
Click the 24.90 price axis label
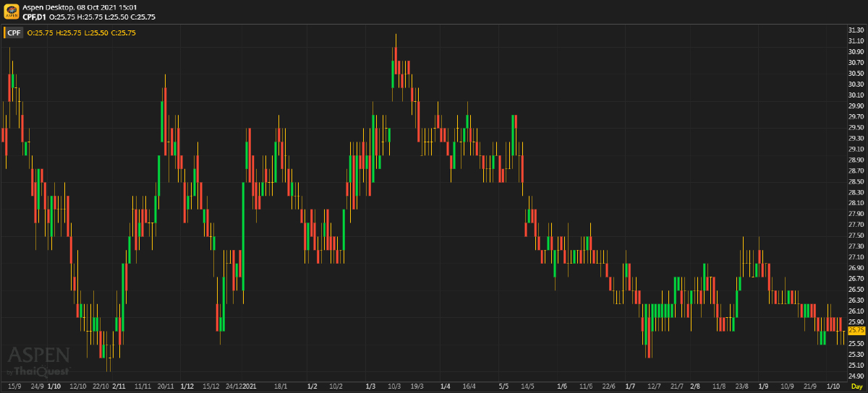coord(855,376)
